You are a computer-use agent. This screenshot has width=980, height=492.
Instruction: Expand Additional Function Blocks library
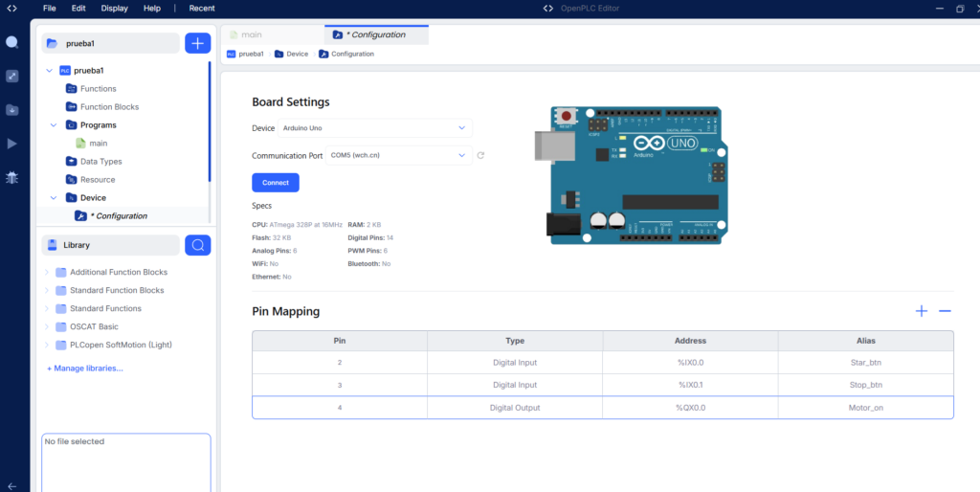tap(46, 273)
